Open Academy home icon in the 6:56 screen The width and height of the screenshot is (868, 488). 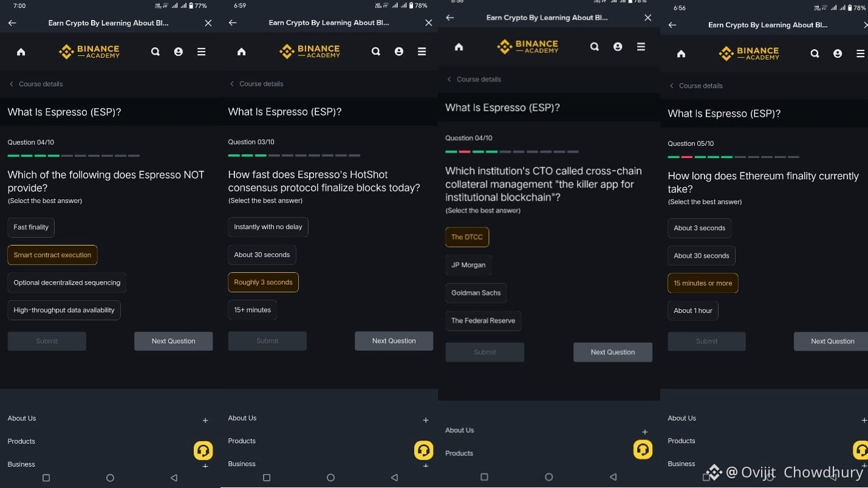682,54
